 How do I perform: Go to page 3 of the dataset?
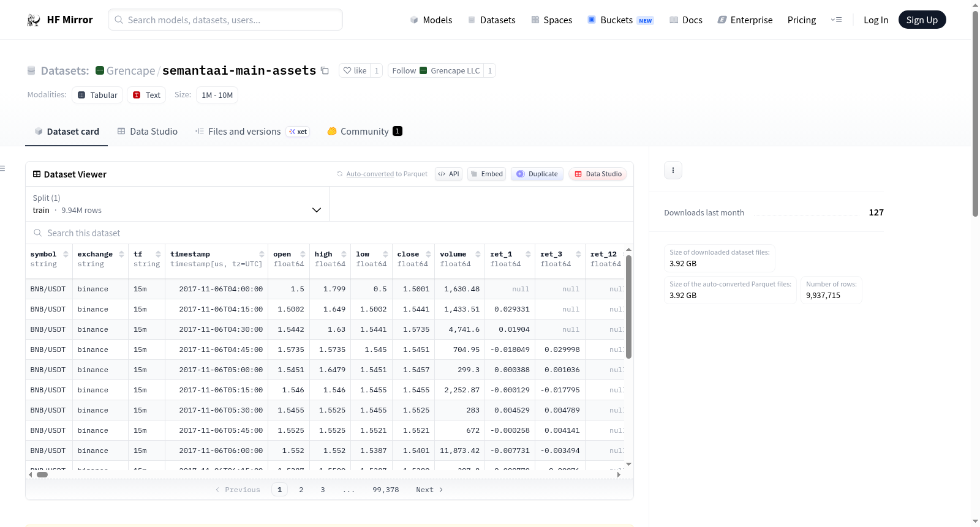(x=323, y=490)
